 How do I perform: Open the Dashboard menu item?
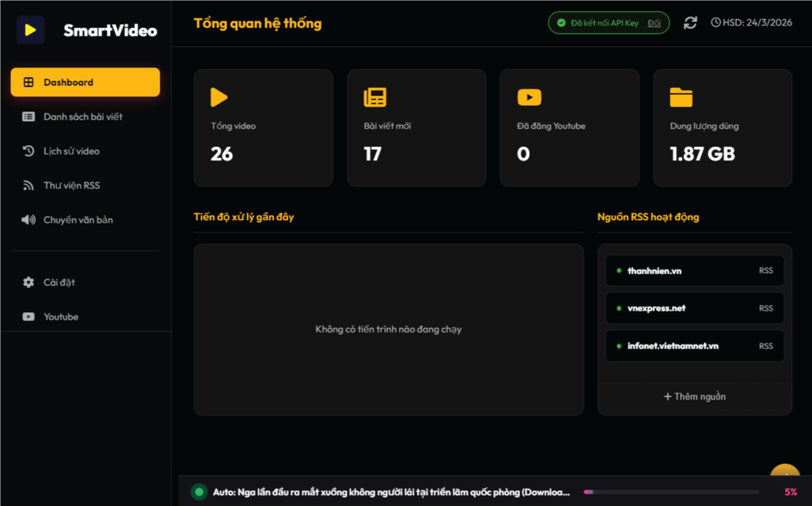[x=85, y=82]
